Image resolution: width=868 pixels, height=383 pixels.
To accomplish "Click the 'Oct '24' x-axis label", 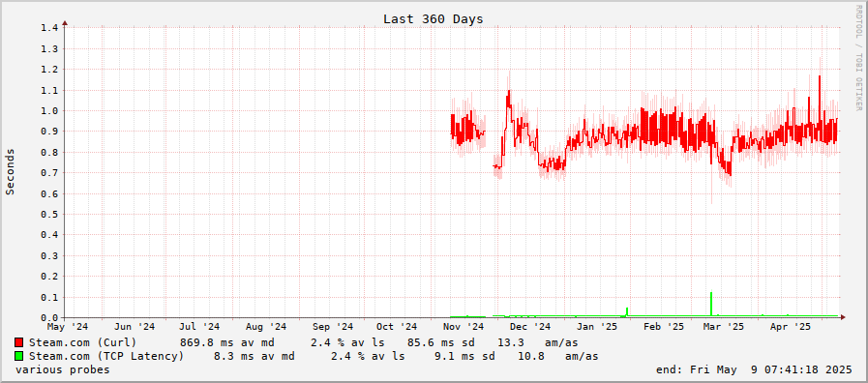I will point(396,327).
